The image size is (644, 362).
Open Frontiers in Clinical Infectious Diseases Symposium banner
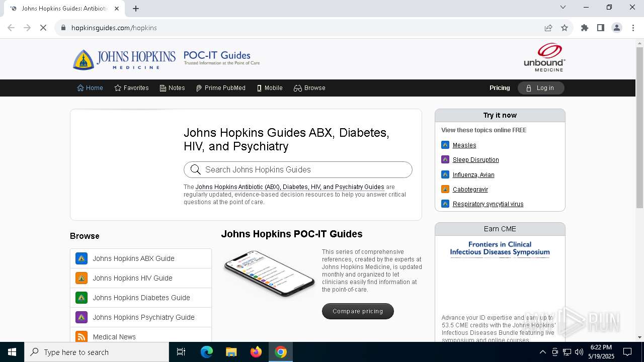500,248
